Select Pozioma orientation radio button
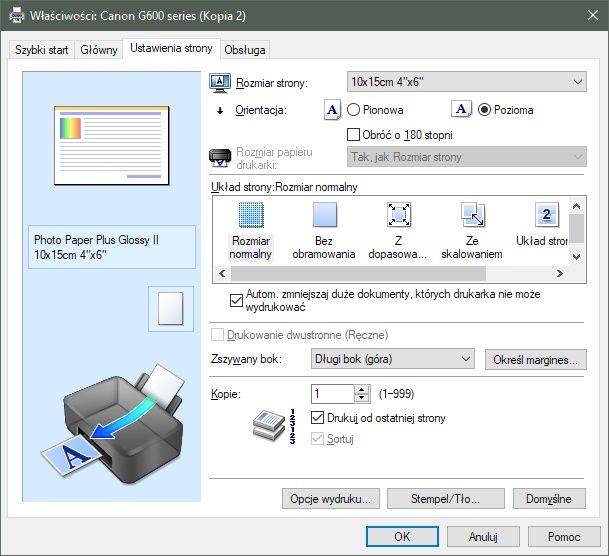Image resolution: width=609 pixels, height=556 pixels. pos(484,110)
